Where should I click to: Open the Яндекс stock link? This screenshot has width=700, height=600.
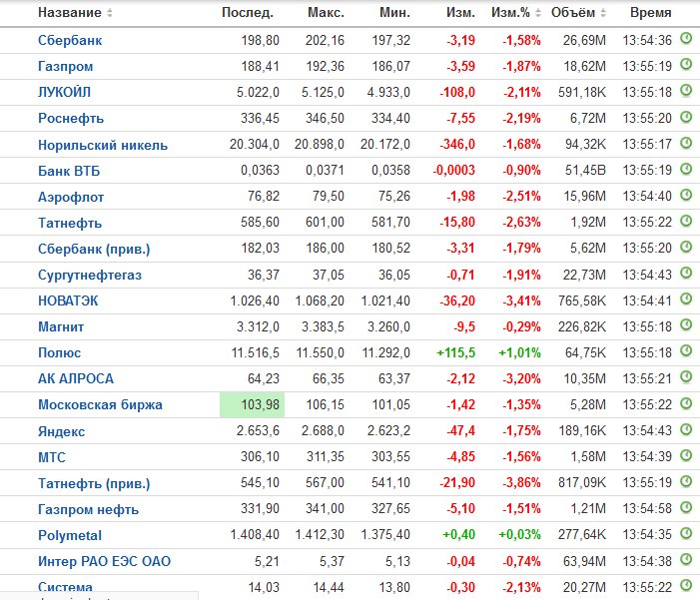(61, 431)
